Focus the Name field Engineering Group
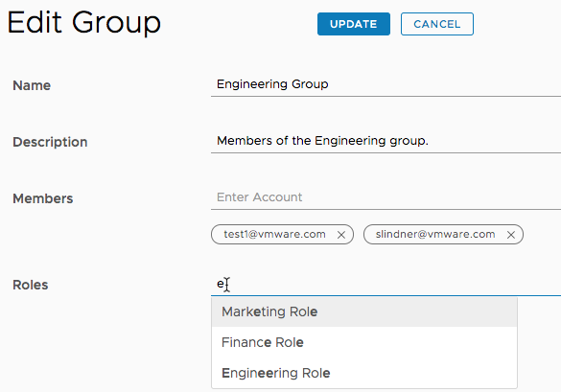The image size is (561, 392). (x=386, y=84)
